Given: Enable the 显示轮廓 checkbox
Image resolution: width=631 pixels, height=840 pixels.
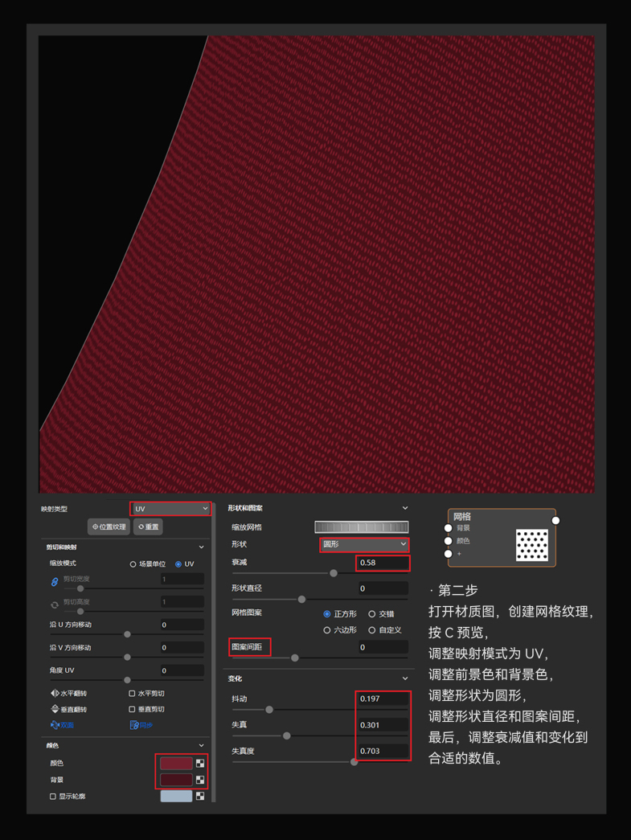Looking at the screenshot, I should [x=53, y=797].
